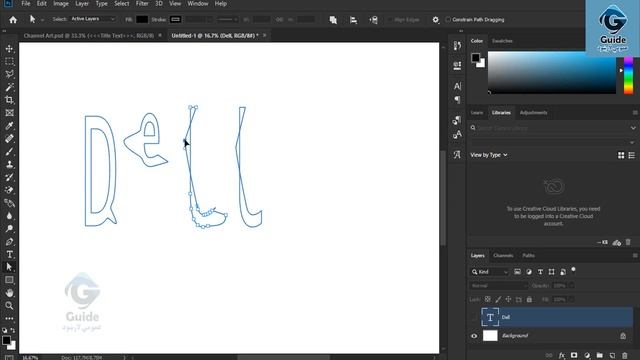
Task: Show the Dell text layer
Action: (x=474, y=317)
